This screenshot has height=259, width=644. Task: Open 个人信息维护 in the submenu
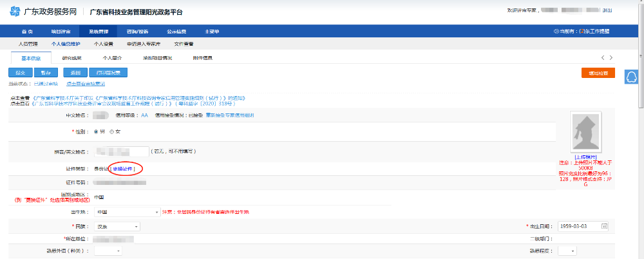click(x=66, y=44)
